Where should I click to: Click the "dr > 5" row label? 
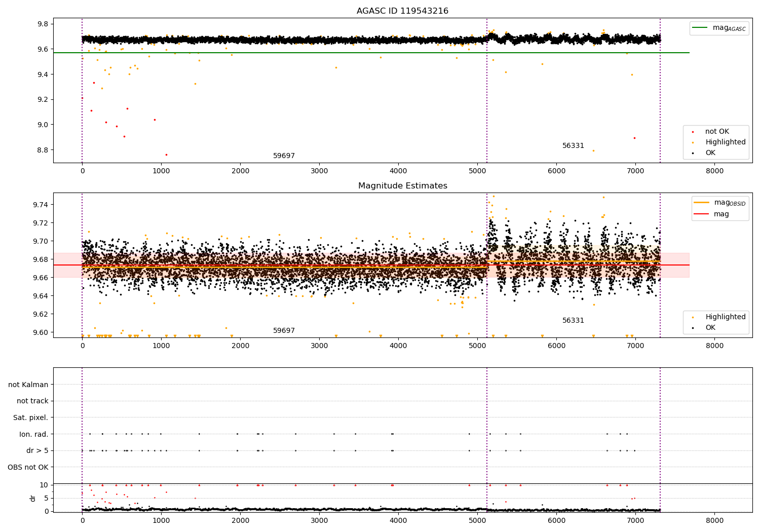coord(37,451)
